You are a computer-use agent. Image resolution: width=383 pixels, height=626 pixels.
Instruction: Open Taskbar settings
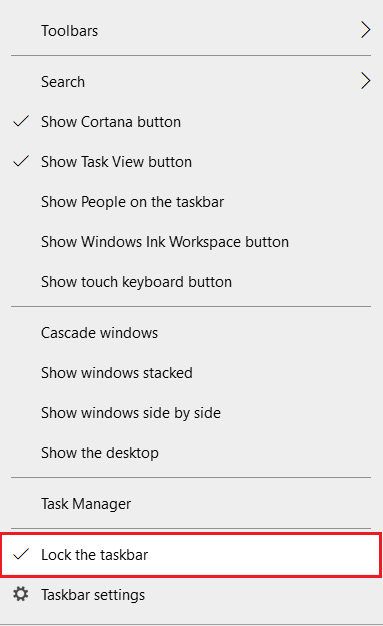[x=191, y=594]
